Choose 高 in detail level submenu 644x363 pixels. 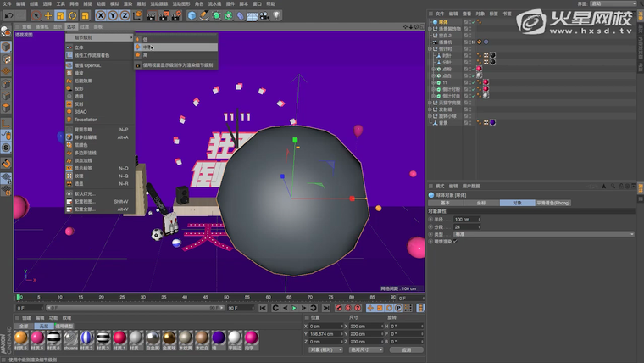tap(144, 54)
